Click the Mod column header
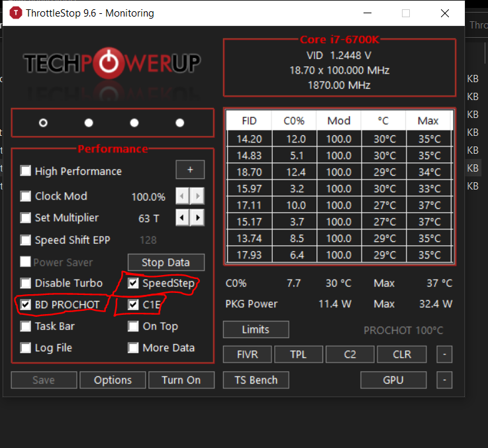The image size is (488, 448). click(x=339, y=121)
